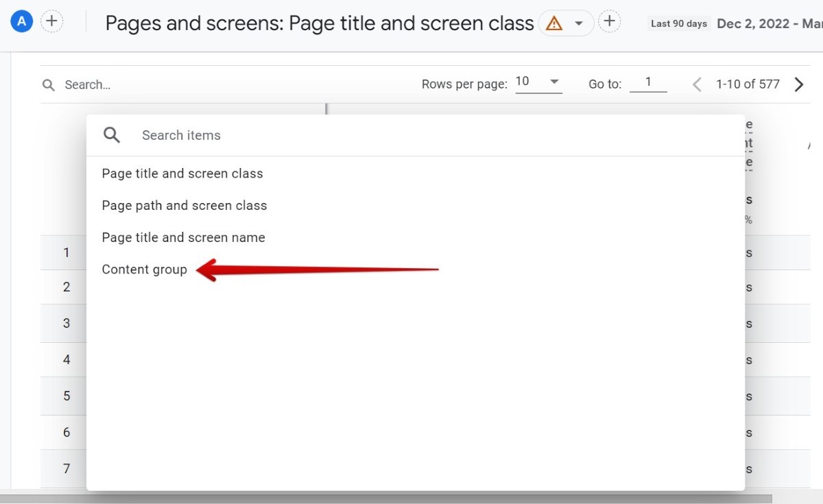Click the blue 'A' segment badge
823x504 pixels.
tap(22, 21)
